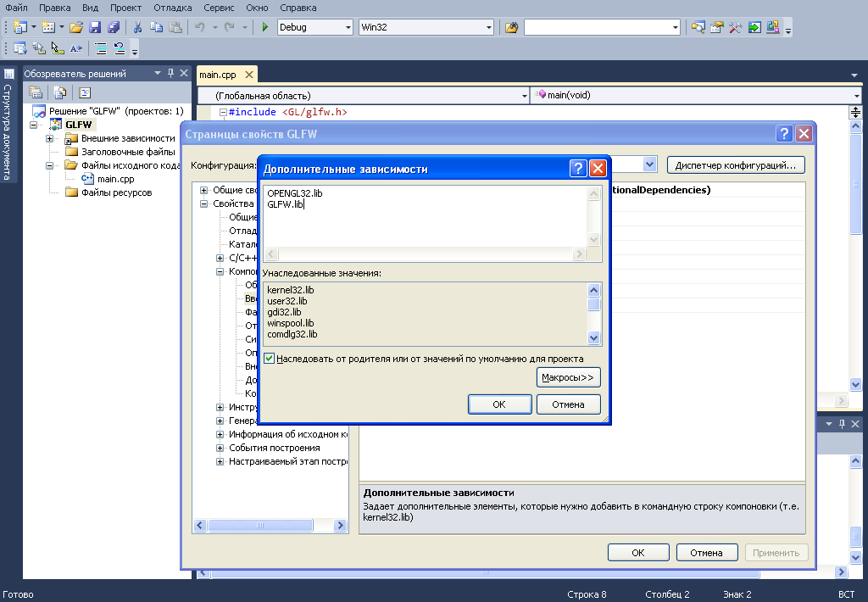This screenshot has height=602, width=868.
Task: Click the Display Word Completion icon
Action: pyautogui.click(x=76, y=48)
